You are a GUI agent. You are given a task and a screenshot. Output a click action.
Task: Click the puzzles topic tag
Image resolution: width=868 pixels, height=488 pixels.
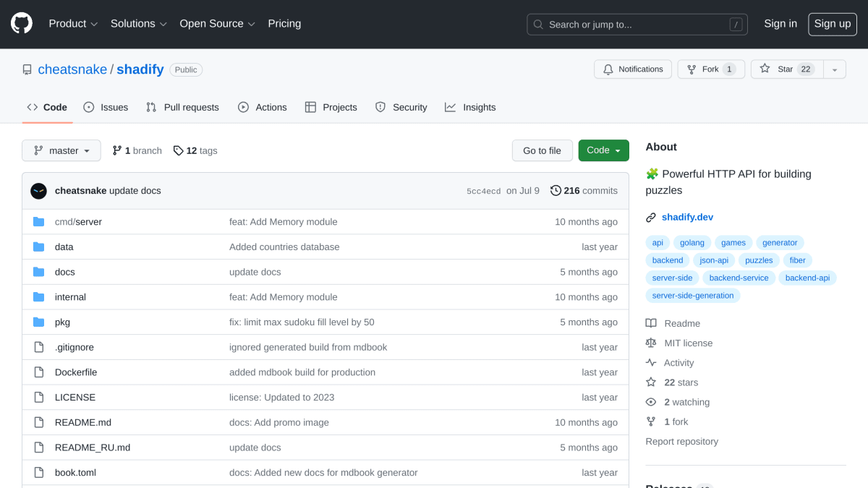point(759,260)
